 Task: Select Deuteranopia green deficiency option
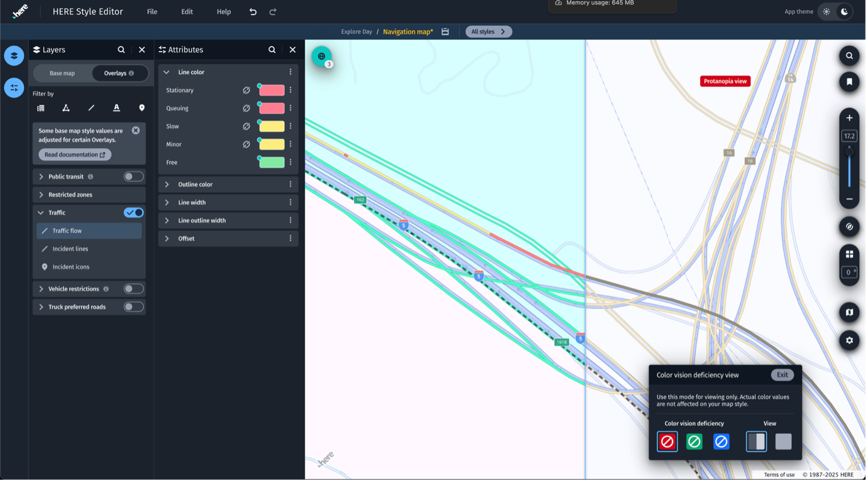pyautogui.click(x=696, y=443)
